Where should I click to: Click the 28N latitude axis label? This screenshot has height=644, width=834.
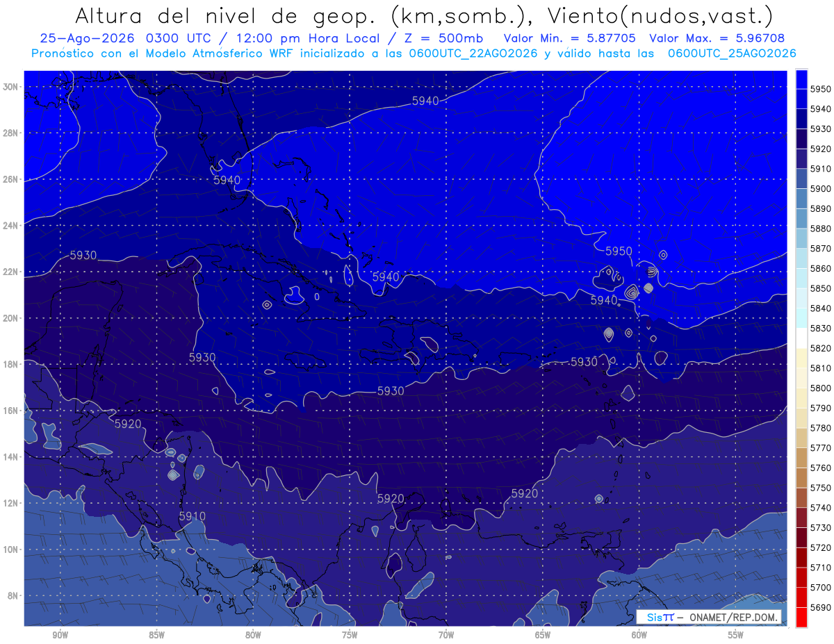tap(12, 133)
